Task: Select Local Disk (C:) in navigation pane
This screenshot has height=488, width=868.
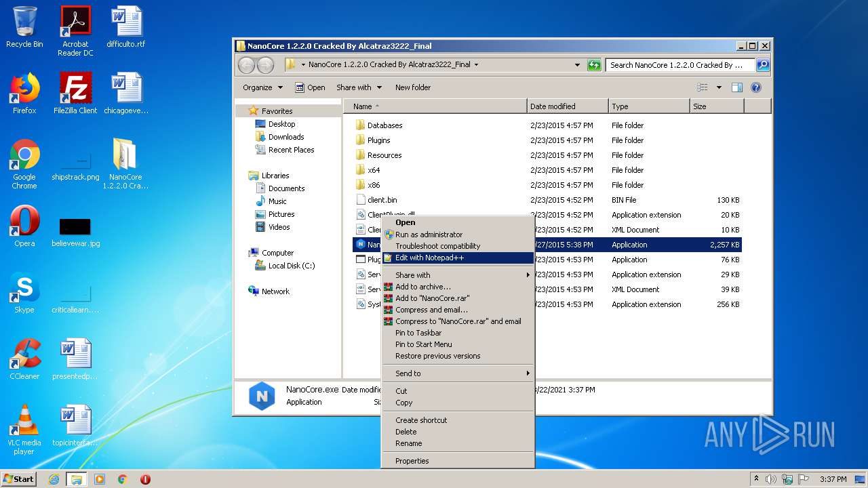Action: (x=285, y=266)
